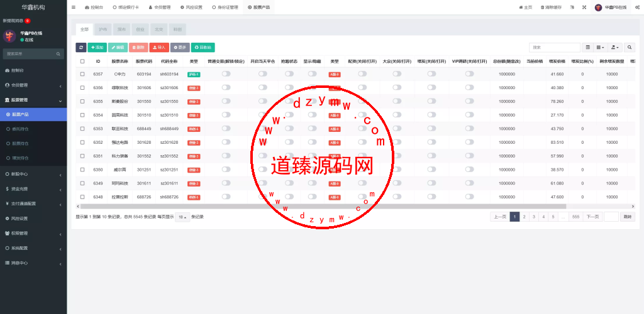The width and height of the screenshot is (644, 314).
Task: Open the page size dropdown showing 10
Action: click(x=182, y=217)
